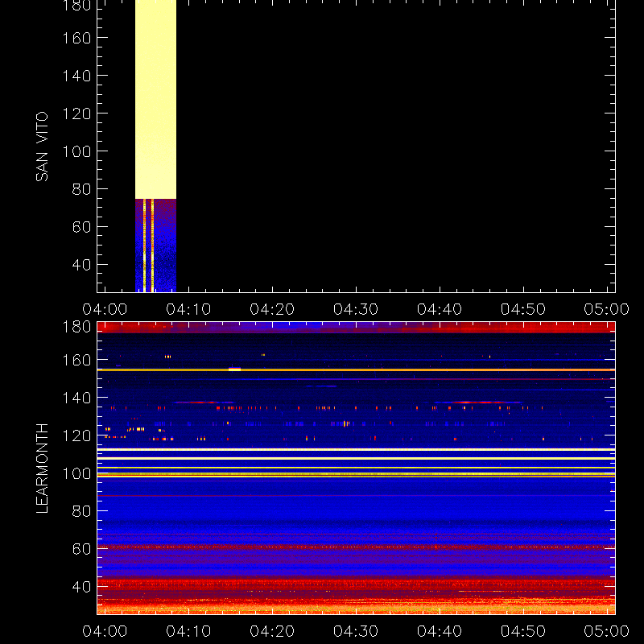Select the 80 tick on SAN VITO axis

(x=81, y=189)
